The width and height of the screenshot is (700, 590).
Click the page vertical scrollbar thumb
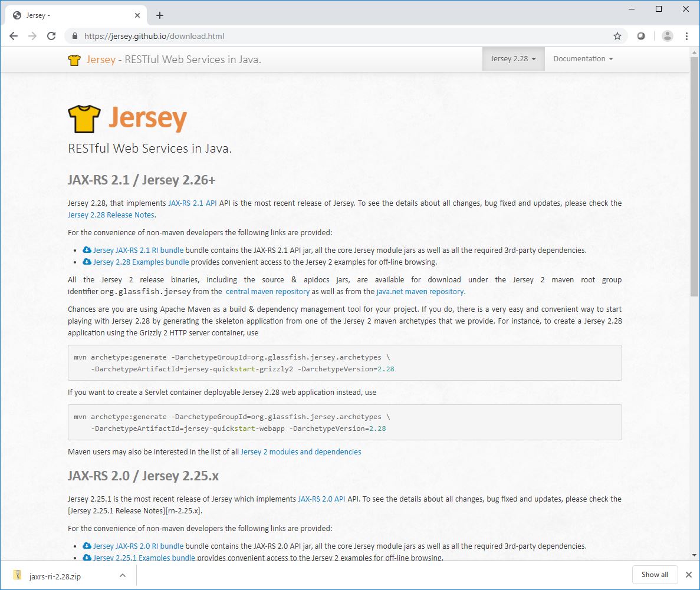point(694,176)
